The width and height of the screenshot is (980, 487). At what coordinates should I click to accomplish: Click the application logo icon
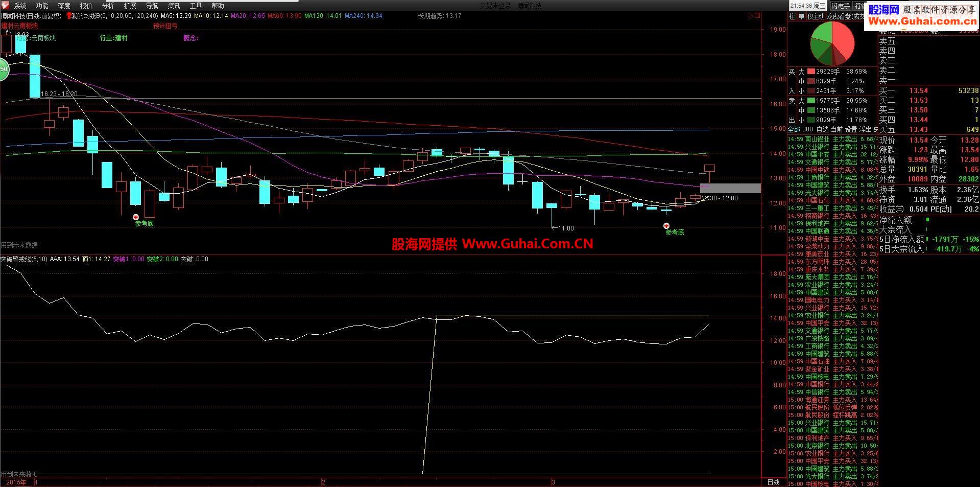pos(5,6)
